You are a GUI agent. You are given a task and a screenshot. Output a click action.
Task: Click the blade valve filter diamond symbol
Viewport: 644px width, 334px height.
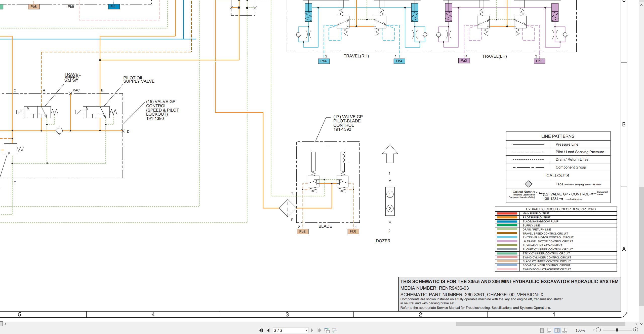coord(288,208)
